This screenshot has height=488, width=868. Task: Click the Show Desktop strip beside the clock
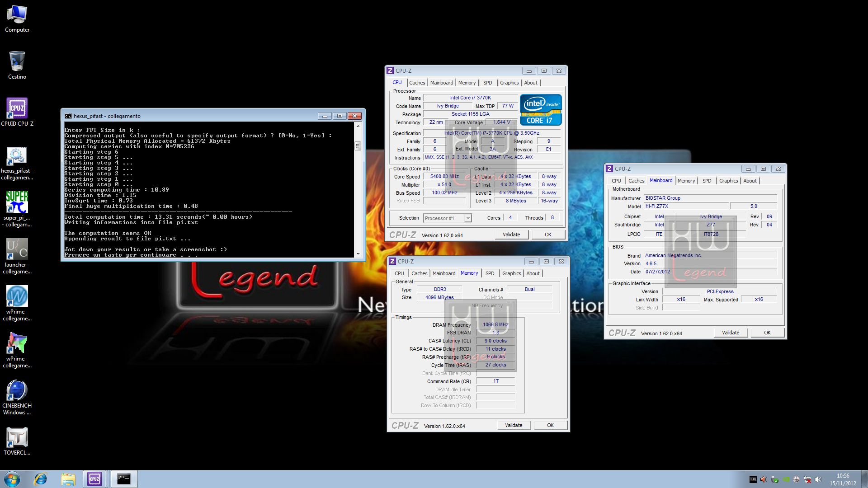coord(864,479)
